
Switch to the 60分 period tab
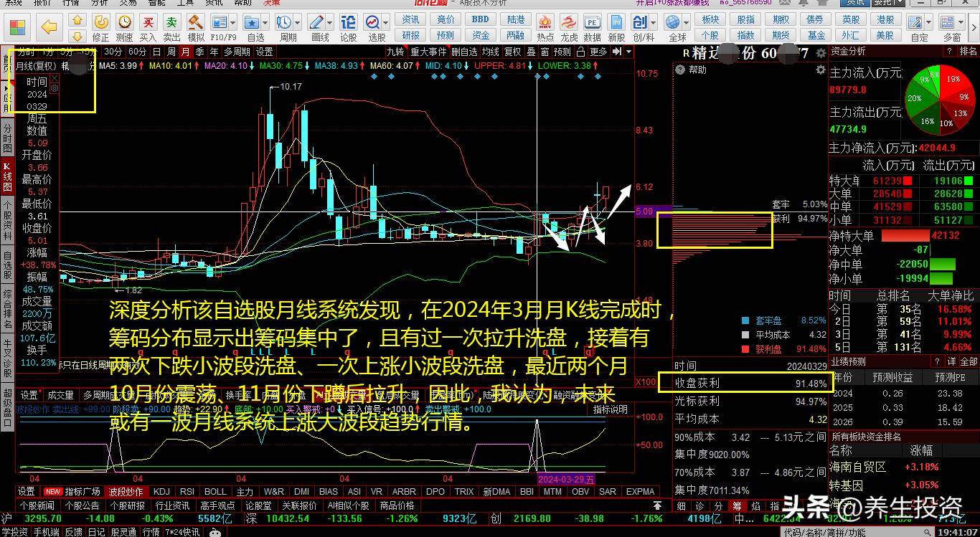click(137, 52)
